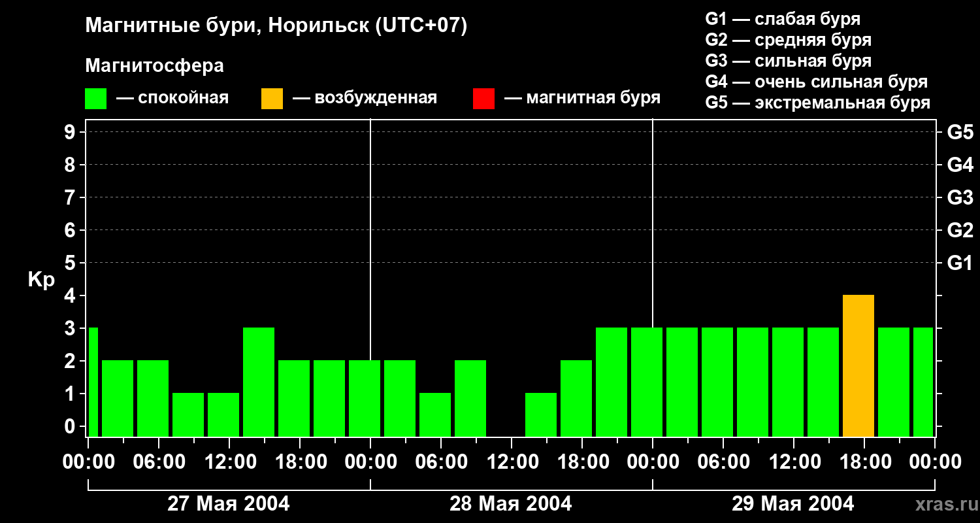Select the narrow first green bar of 27 Мая
The image size is (980, 523).
[x=93, y=382]
